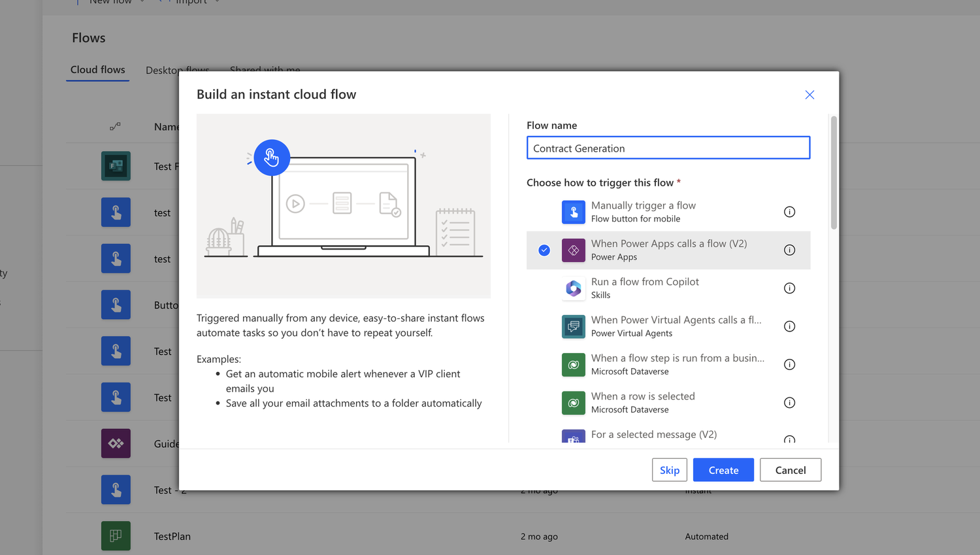The height and width of the screenshot is (555, 980).
Task: Open info for 'Manually trigger a flow'
Action: click(x=789, y=212)
